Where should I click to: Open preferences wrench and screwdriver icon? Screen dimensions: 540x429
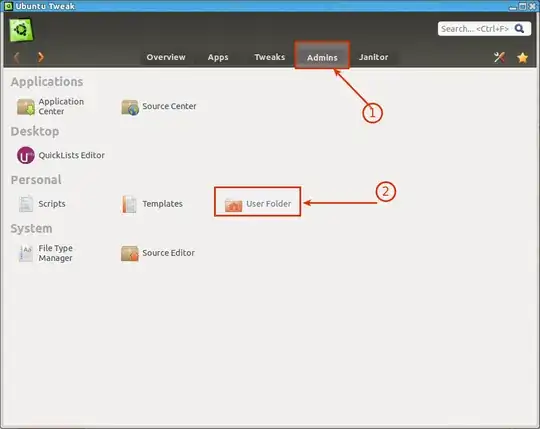pyautogui.click(x=499, y=57)
